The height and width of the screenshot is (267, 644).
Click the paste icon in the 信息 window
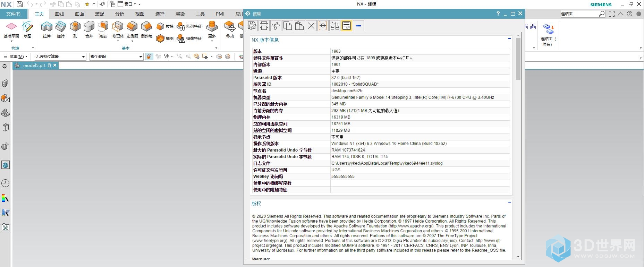click(299, 26)
